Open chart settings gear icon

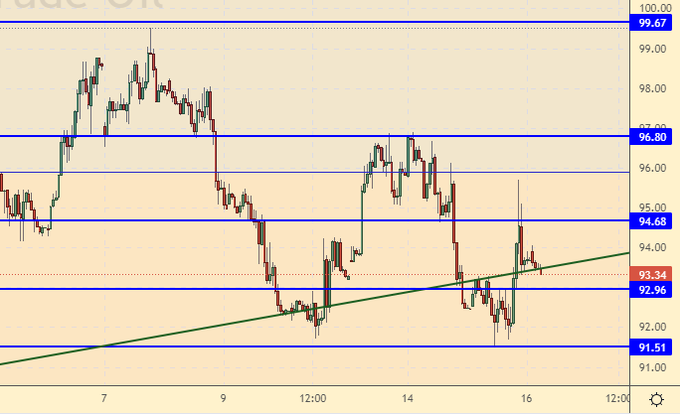click(x=655, y=399)
